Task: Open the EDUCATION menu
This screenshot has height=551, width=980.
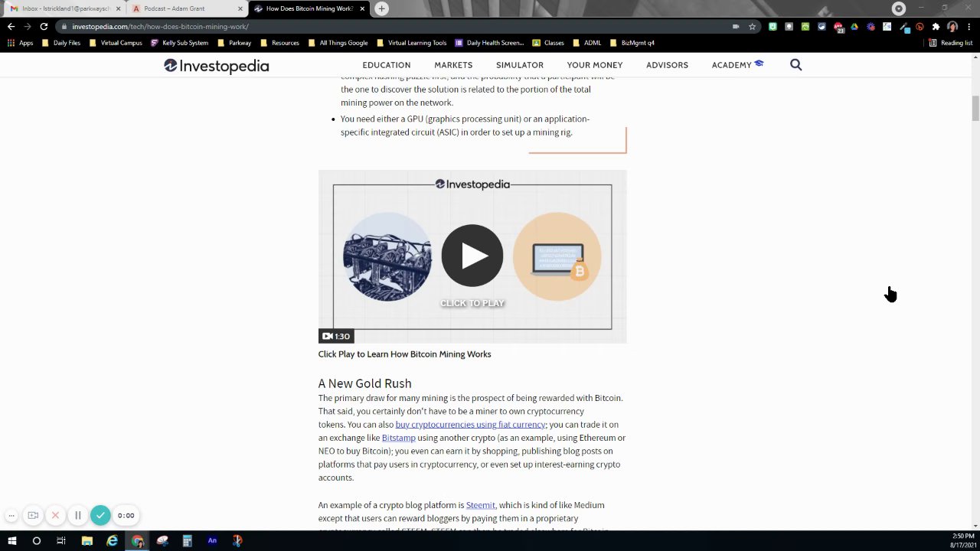Action: click(387, 65)
